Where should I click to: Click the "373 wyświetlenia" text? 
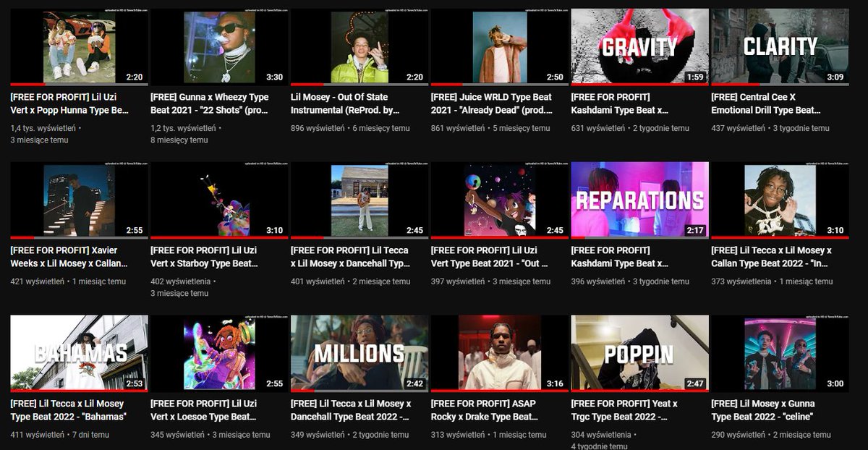(742, 281)
